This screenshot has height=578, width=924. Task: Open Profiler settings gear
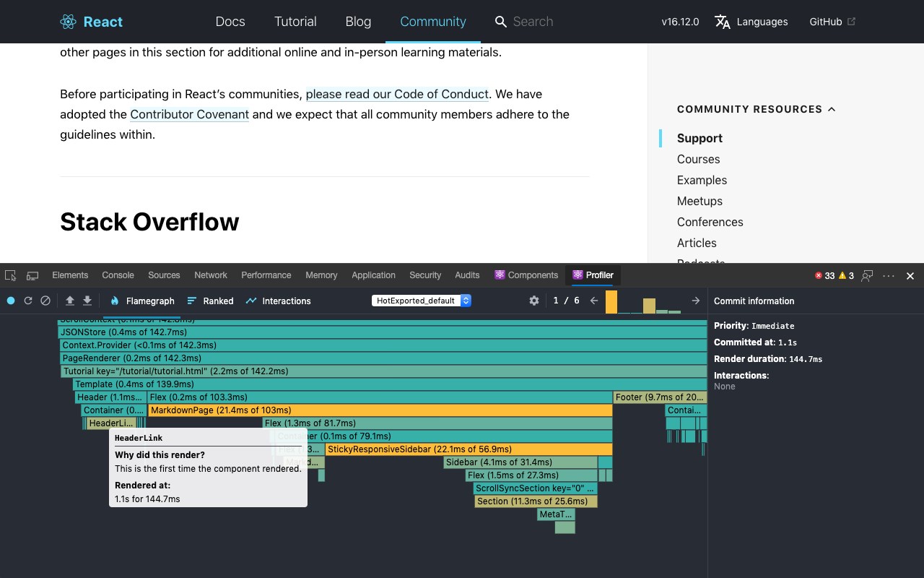[534, 301]
